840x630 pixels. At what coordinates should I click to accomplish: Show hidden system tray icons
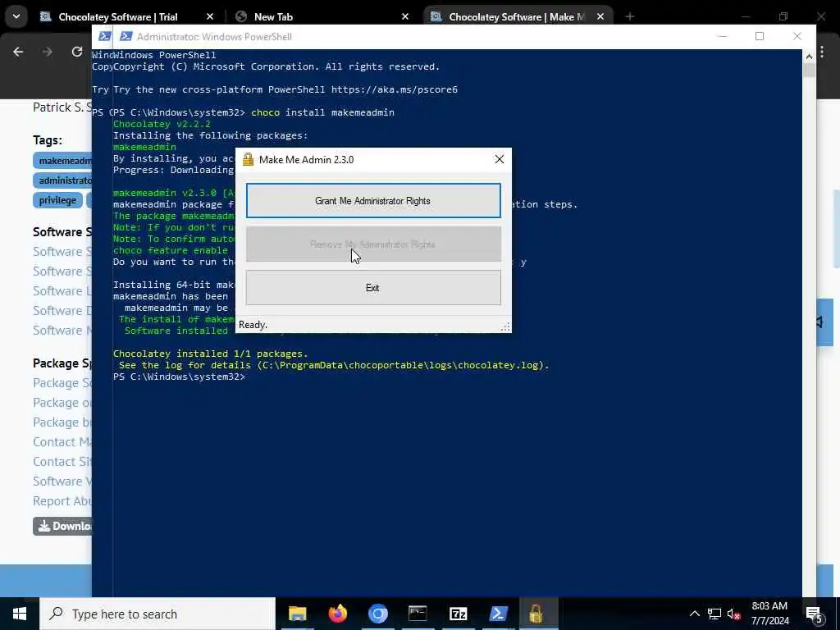694,614
